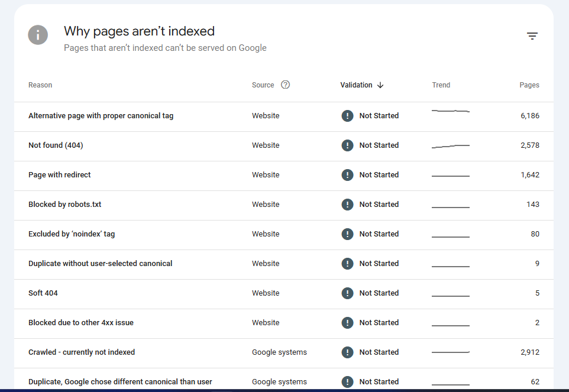Click the gray info circle icon

point(38,35)
